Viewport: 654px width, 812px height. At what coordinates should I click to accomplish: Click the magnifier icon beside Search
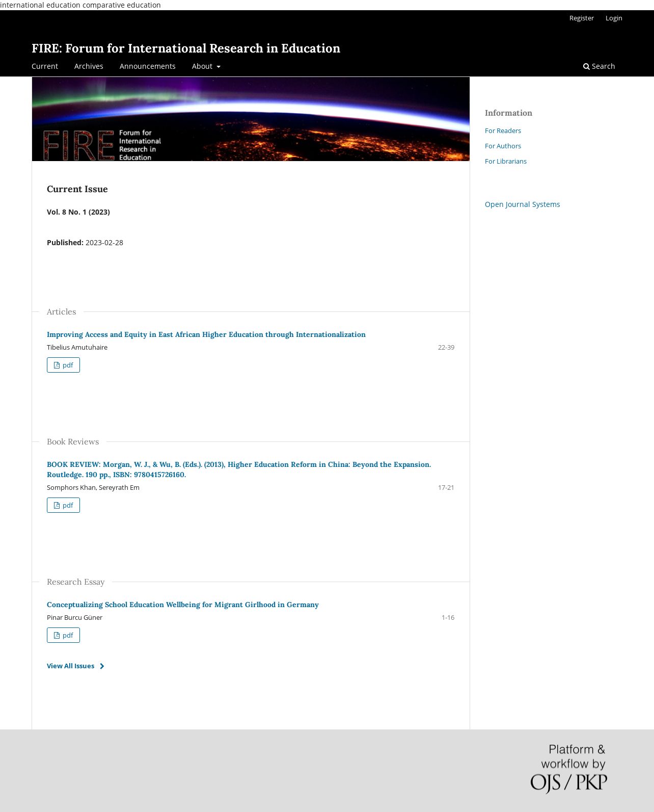(x=586, y=66)
